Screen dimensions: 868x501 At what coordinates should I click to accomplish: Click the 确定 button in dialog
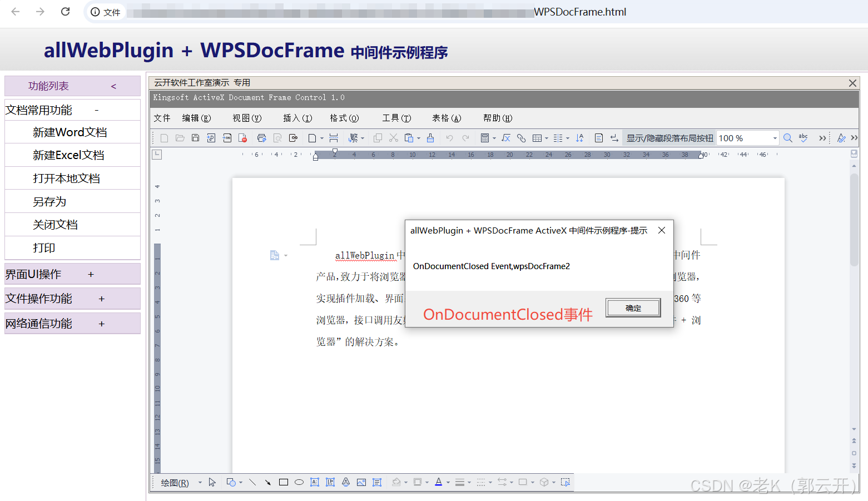click(x=633, y=308)
